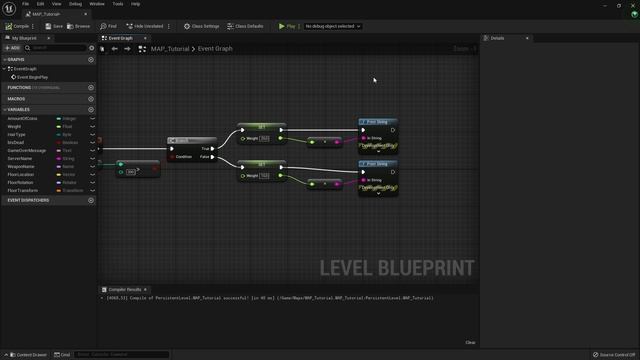Close the Compiler Results tab
The width and height of the screenshot is (640, 360).
coord(145,289)
